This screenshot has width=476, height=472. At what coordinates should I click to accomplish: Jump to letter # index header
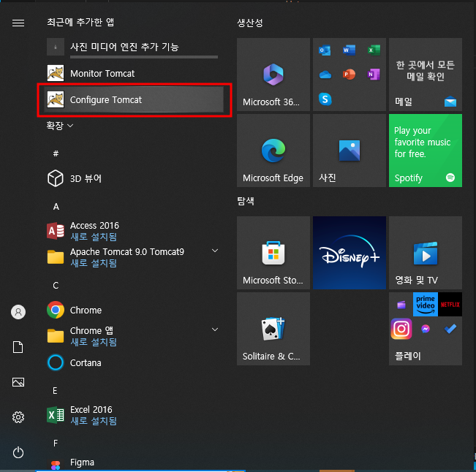click(56, 153)
